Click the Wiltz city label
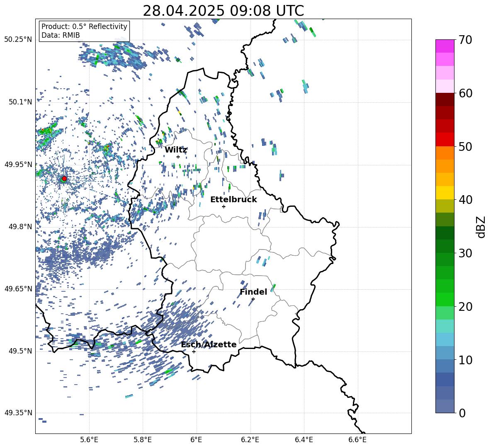Image resolution: width=491 pixels, height=448 pixels. pyautogui.click(x=176, y=150)
